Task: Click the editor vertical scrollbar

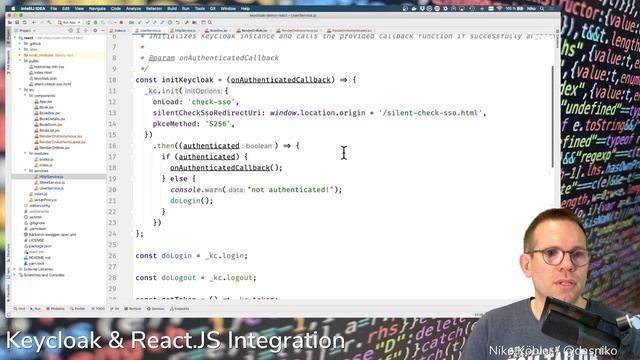Action: click(553, 116)
